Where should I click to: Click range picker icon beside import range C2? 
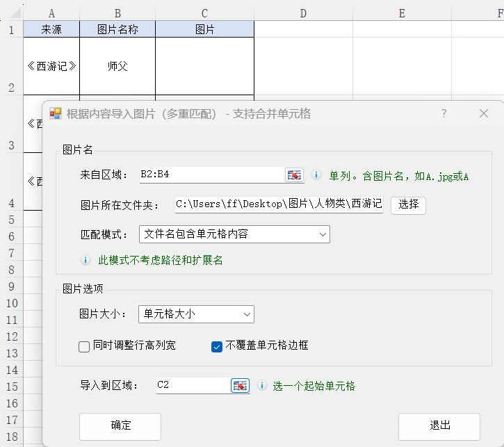coord(240,385)
